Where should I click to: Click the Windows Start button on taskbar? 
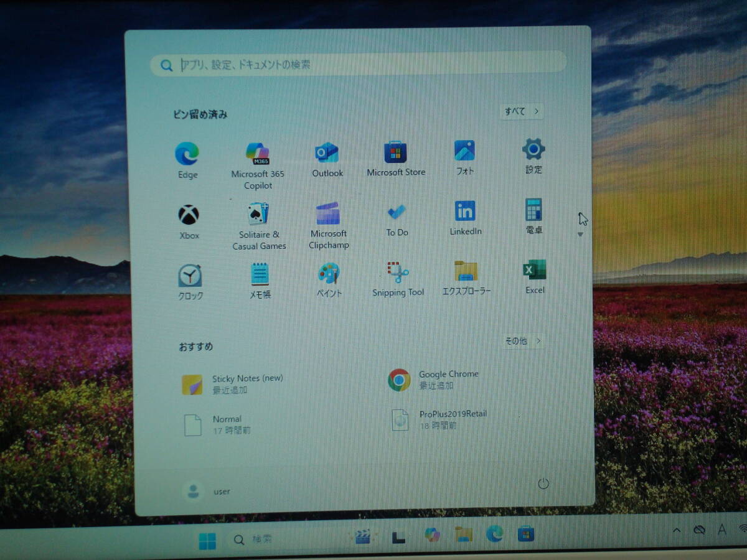point(207,541)
